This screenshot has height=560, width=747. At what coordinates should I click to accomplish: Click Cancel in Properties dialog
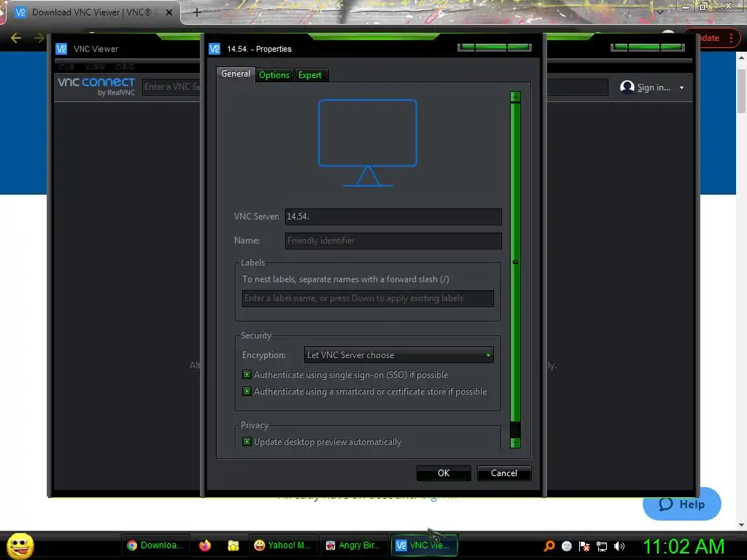click(503, 472)
